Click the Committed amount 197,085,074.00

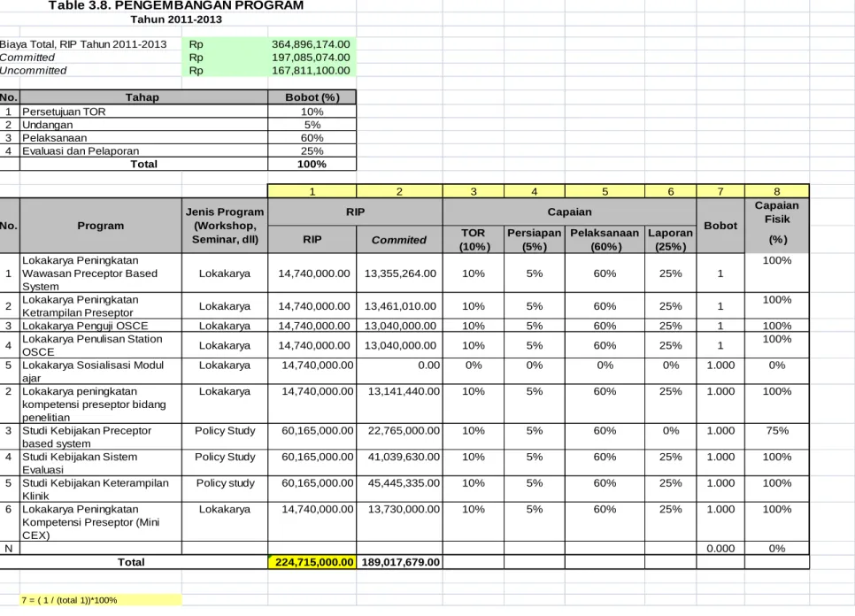[312, 58]
